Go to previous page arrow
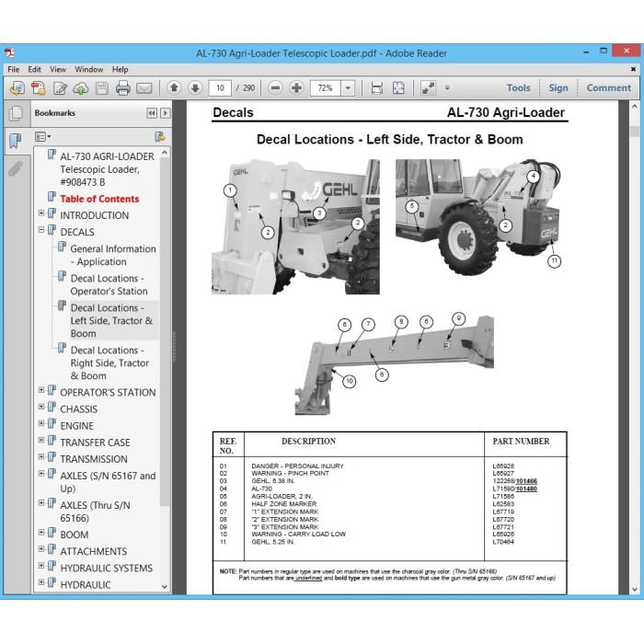Viewport: 644px width, 644px height. [174, 87]
